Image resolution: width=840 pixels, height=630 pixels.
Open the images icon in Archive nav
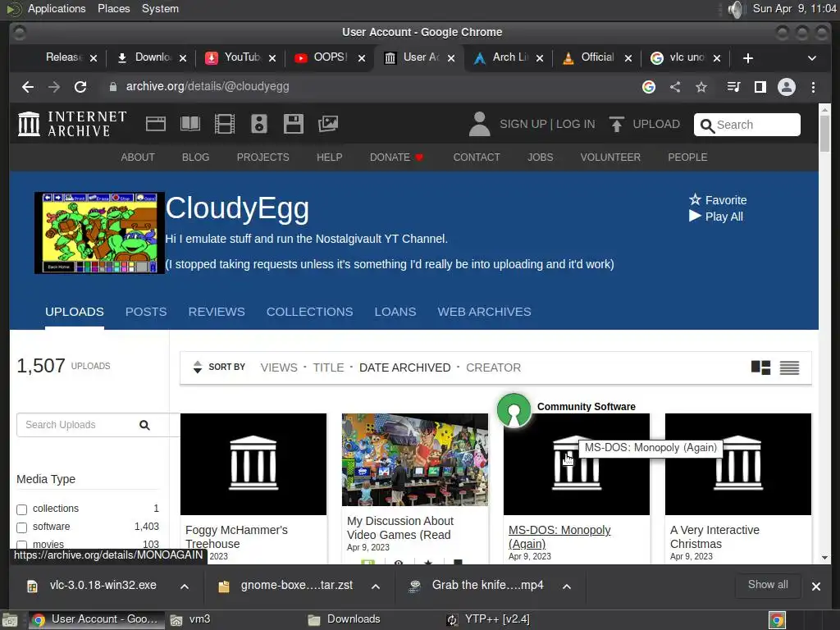328,125
